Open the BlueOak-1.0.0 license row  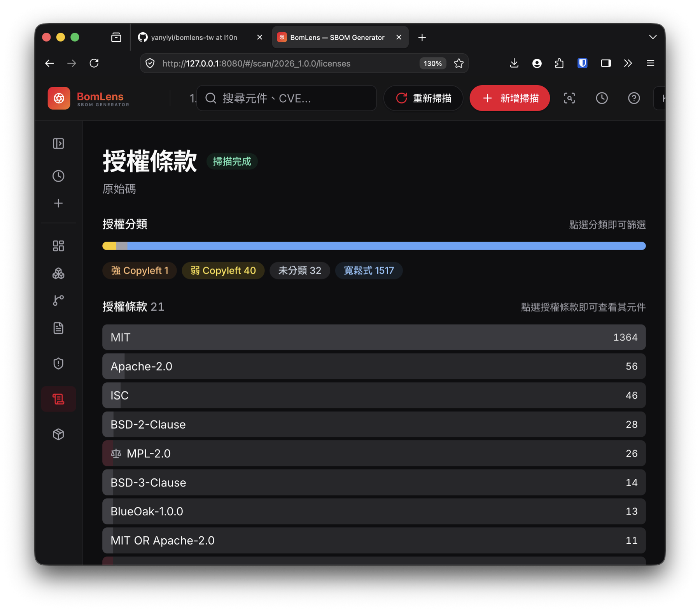coord(374,511)
